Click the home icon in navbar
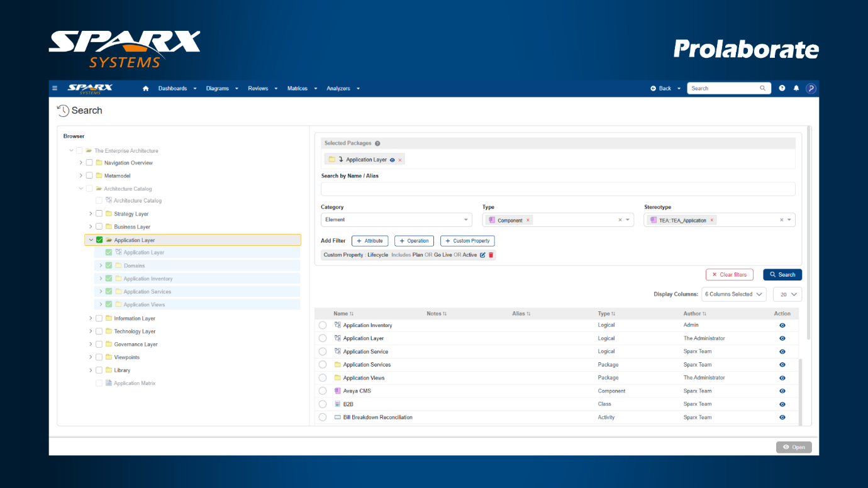Image resolution: width=868 pixels, height=488 pixels. pyautogui.click(x=146, y=89)
